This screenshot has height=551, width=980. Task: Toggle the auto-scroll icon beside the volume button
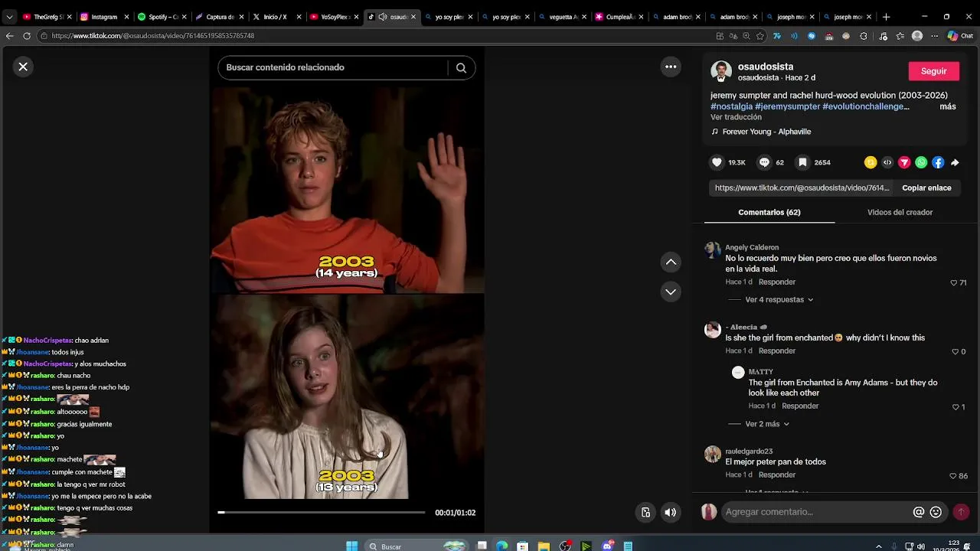(x=645, y=513)
